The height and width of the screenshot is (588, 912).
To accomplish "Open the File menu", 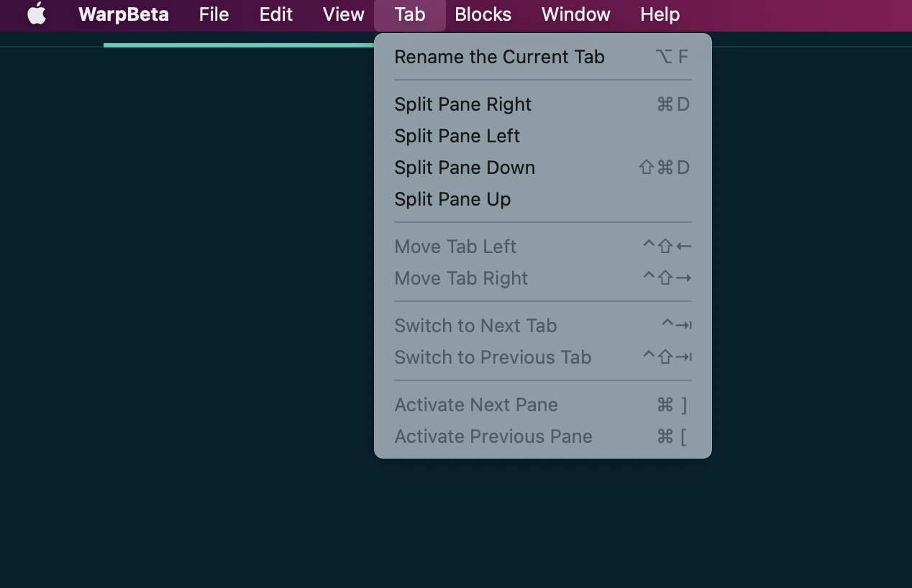I will (x=214, y=14).
